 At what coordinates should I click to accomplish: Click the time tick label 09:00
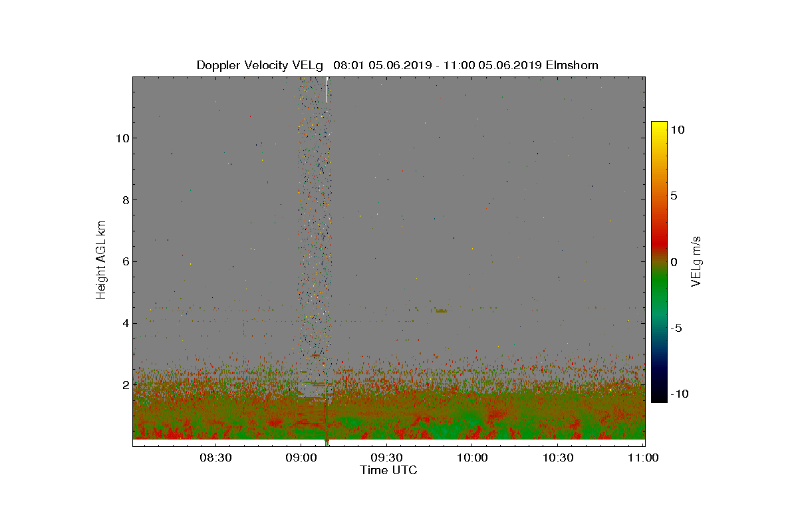coord(301,458)
